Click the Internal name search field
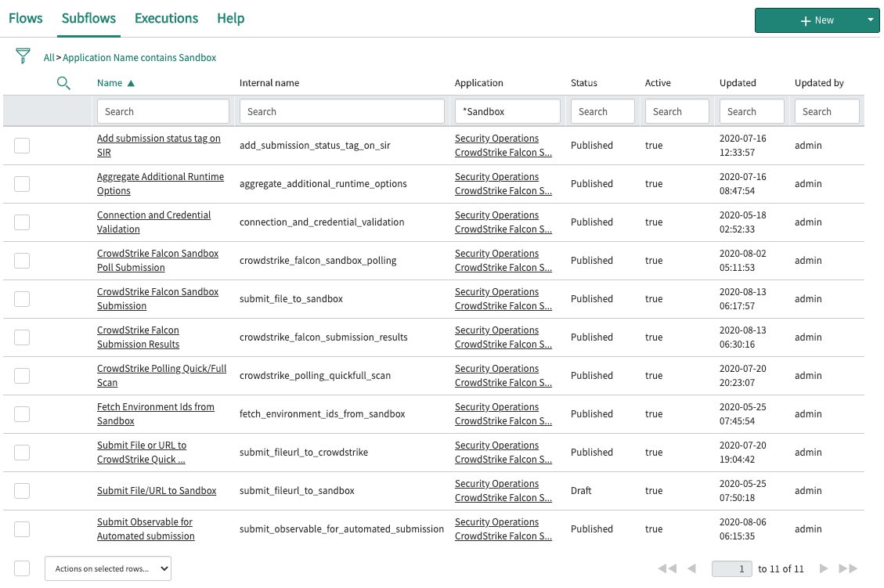This screenshot has height=588, width=884. click(x=341, y=112)
